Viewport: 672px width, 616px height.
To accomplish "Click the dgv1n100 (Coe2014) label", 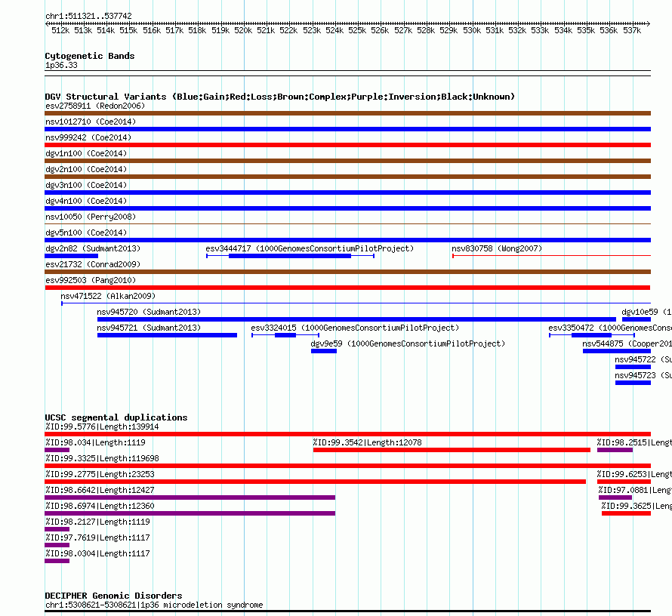I will pos(86,153).
